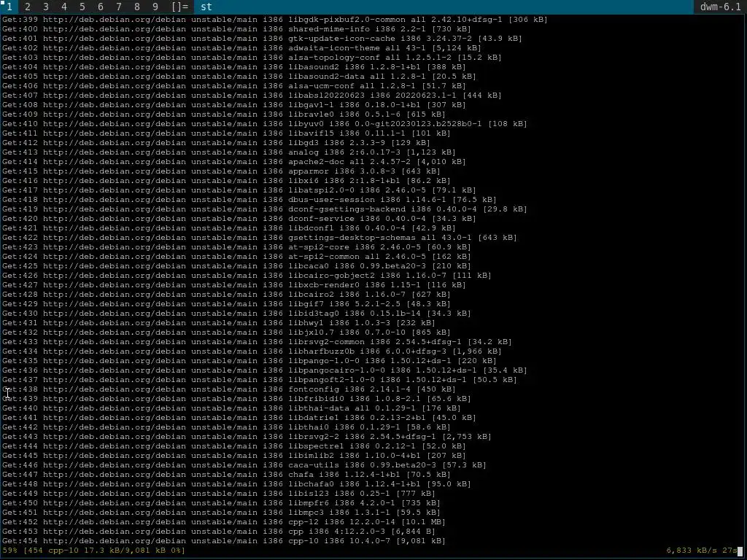The width and height of the screenshot is (747, 560).
Task: Switch to dwm tag 7
Action: (x=119, y=7)
